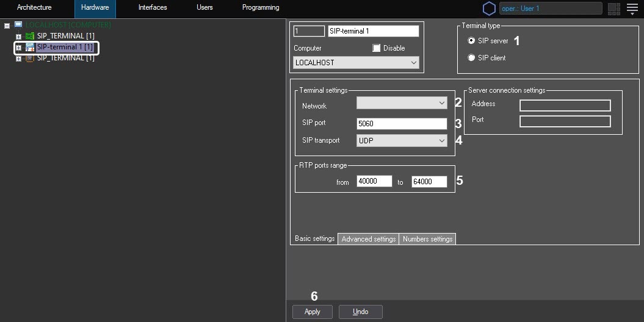
Task: Toggle the Disable checkbox
Action: pyautogui.click(x=376, y=48)
